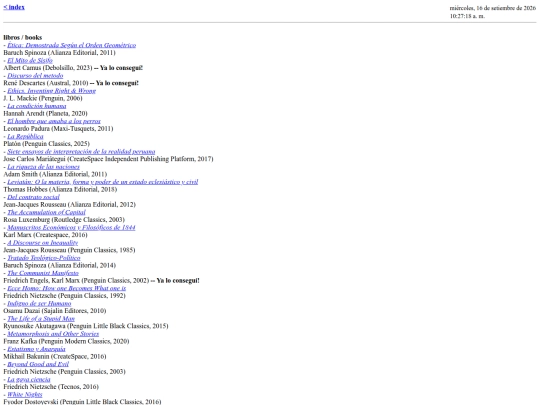This screenshot has width=540, height=405.
Task: Click 'Baruch Spinoza (Alianza Editorial, 2014)' text
Action: [x=60, y=265]
